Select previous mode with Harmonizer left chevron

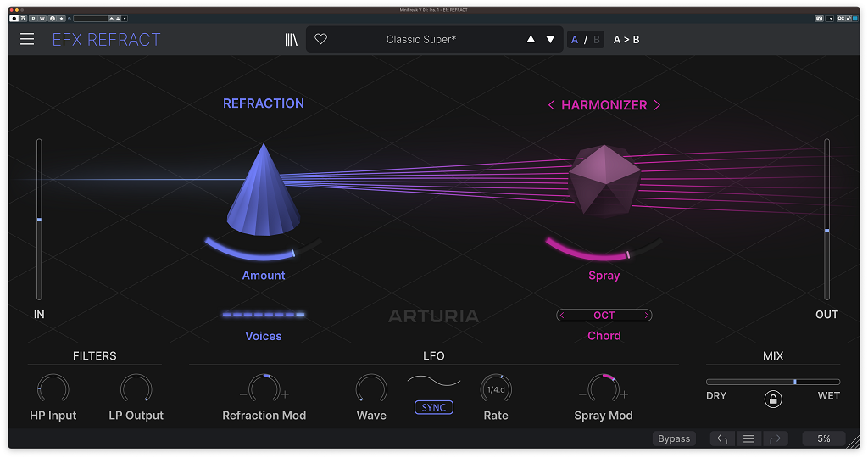coord(551,105)
